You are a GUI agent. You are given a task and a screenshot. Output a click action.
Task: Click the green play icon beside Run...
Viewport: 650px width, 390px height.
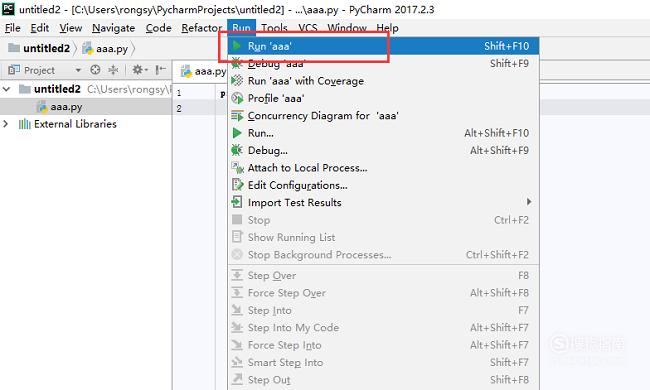pyautogui.click(x=237, y=133)
